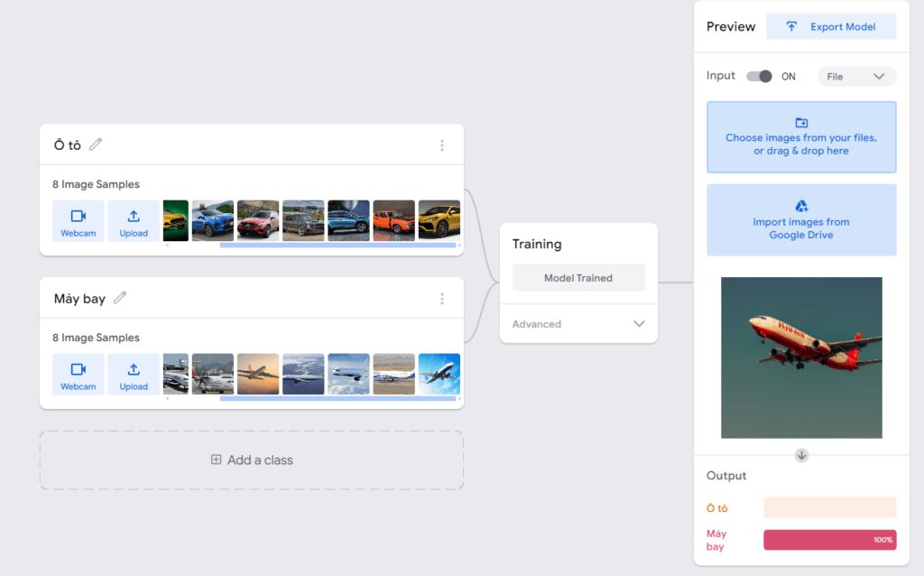924x576 pixels.
Task: Click Upload button in Máy bay class
Action: tap(134, 375)
